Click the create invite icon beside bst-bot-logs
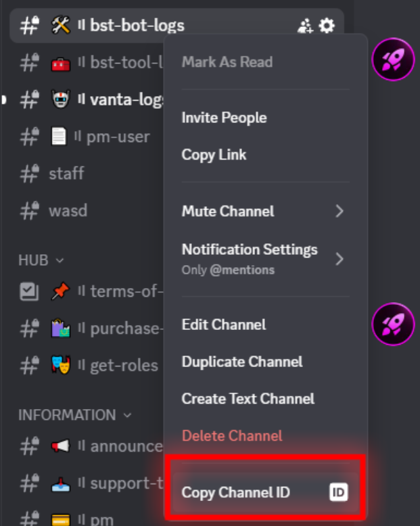This screenshot has width=420, height=526. (305, 26)
